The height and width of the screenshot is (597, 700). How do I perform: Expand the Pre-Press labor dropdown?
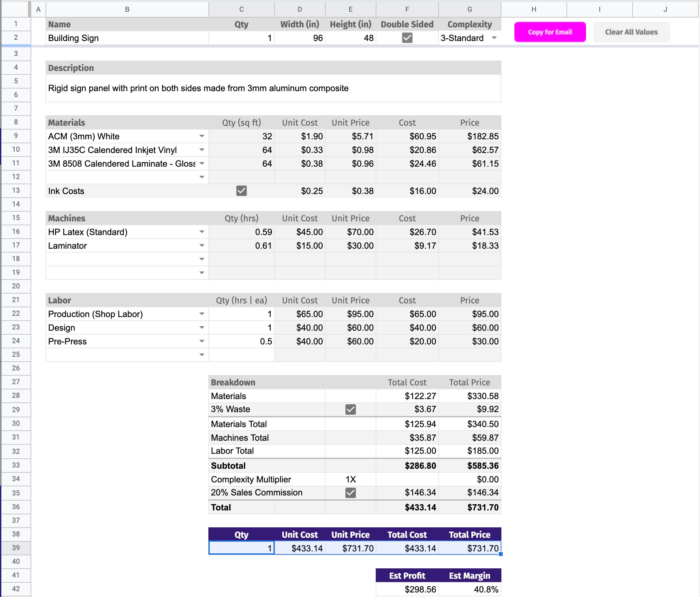(x=202, y=341)
